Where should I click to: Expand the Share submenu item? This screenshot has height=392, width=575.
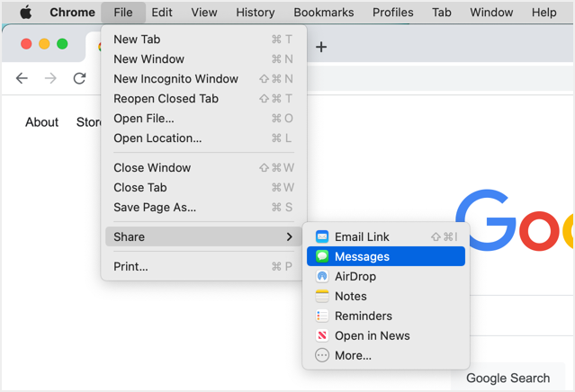point(203,237)
